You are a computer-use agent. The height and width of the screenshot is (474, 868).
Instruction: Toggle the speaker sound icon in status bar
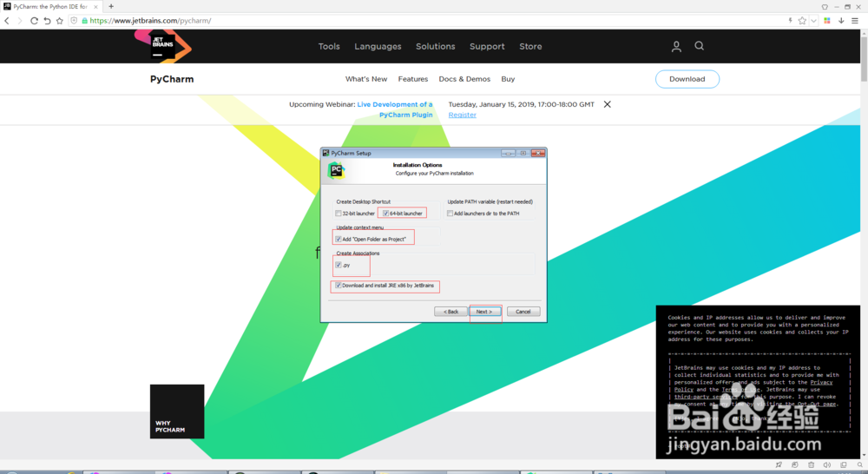click(x=827, y=465)
